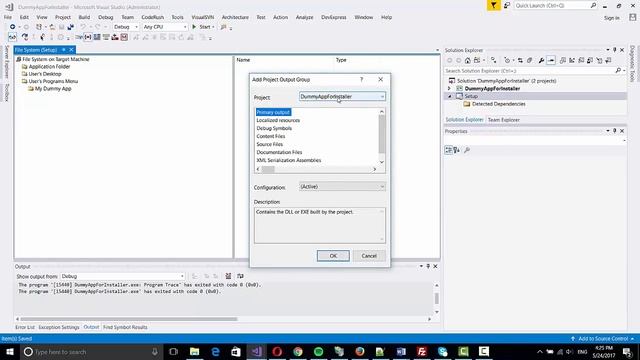Click the Property Pages wrench in Properties

(x=467, y=150)
